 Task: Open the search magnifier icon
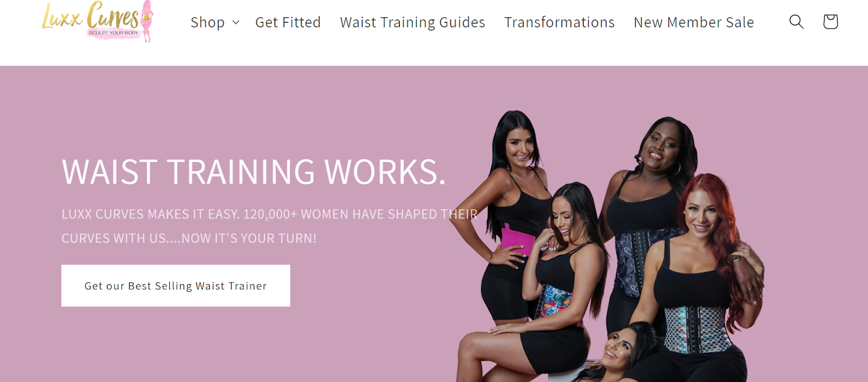pyautogui.click(x=796, y=22)
